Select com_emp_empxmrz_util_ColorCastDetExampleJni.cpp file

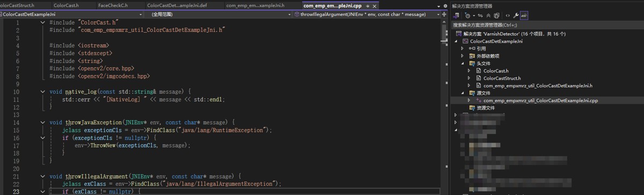coord(541,100)
